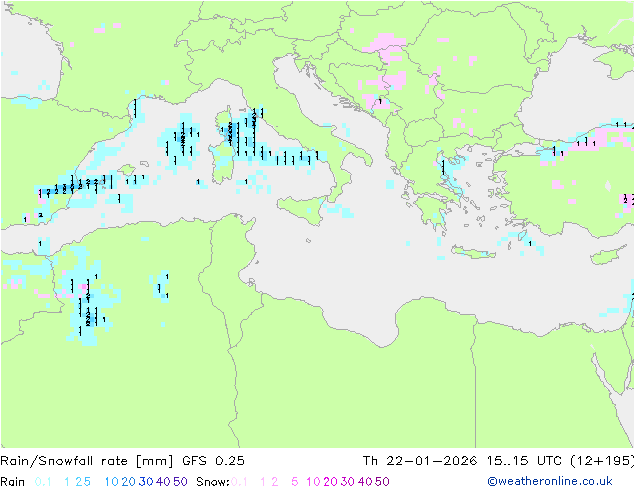This screenshot has width=634, height=490.
Task: Click the Snow legend 50 value
Action: (x=382, y=482)
